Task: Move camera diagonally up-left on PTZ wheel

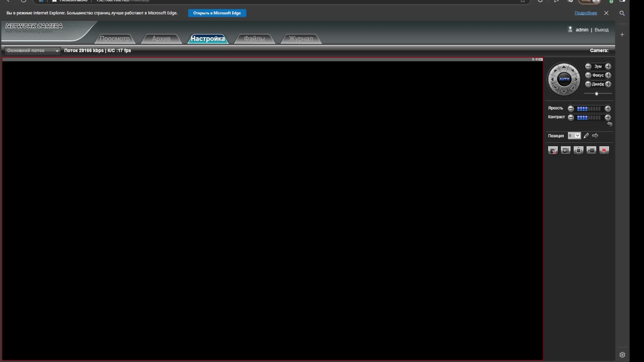Action: coord(555,71)
